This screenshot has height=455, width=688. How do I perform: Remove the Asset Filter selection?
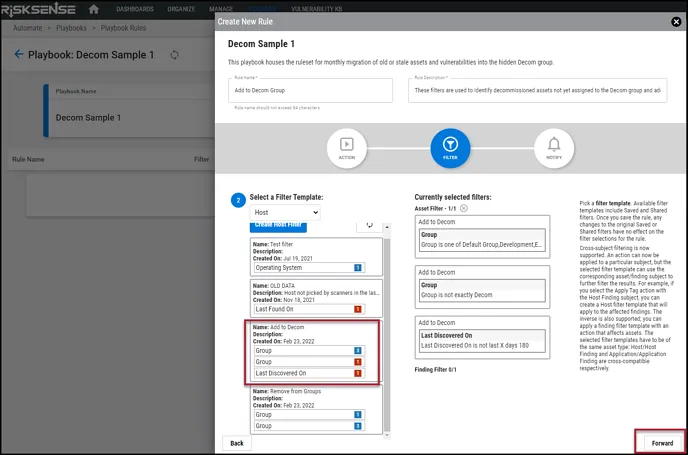tap(463, 208)
